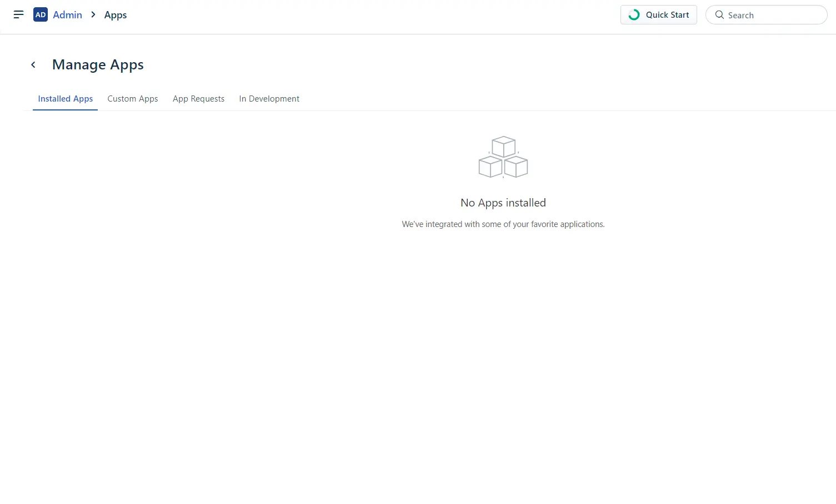Viewport: 836px width, 504px height.
Task: Open the Apps breadcrumb menu item
Action: 115,14
